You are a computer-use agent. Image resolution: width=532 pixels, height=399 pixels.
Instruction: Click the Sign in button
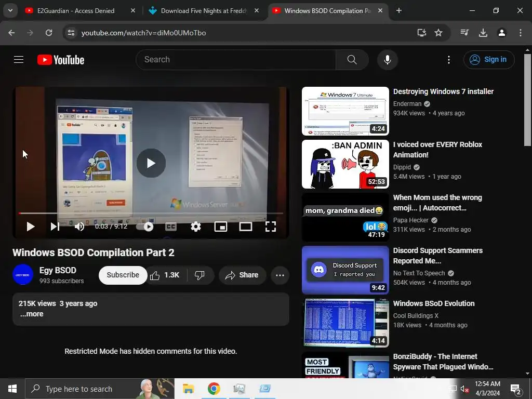[488, 60]
